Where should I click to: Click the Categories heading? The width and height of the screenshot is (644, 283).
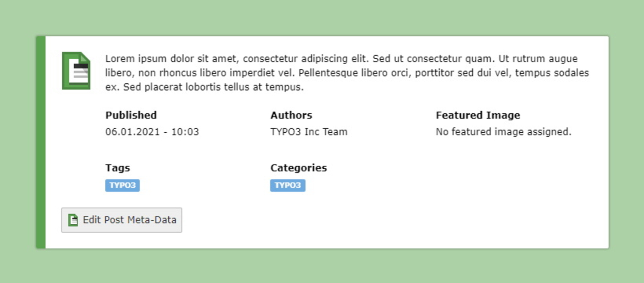pyautogui.click(x=298, y=168)
